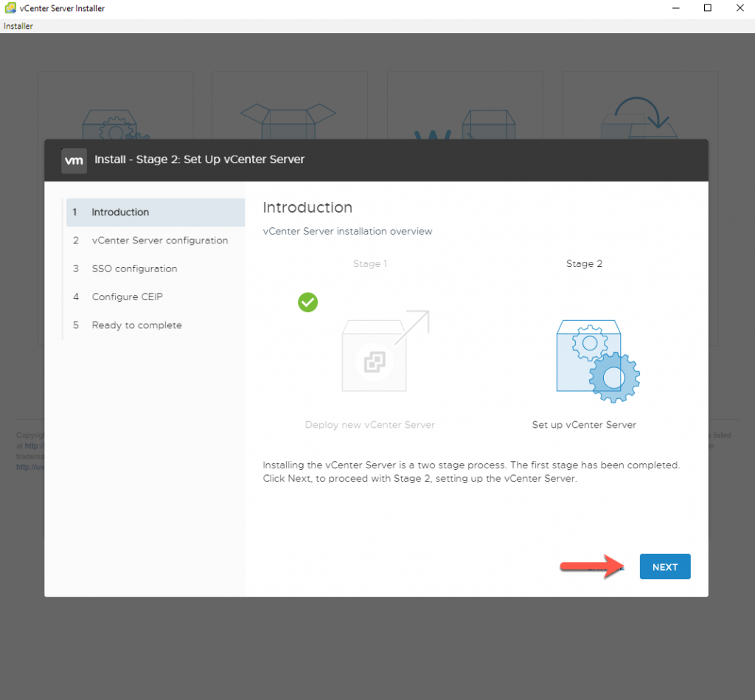The width and height of the screenshot is (755, 700).
Task: Click the gear box icon behind the dialog
Action: pyautogui.click(x=116, y=125)
